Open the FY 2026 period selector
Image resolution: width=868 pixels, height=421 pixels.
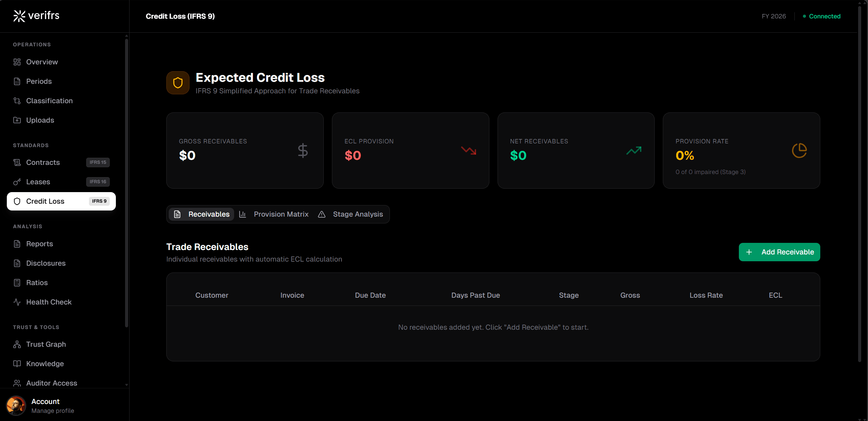pyautogui.click(x=774, y=16)
